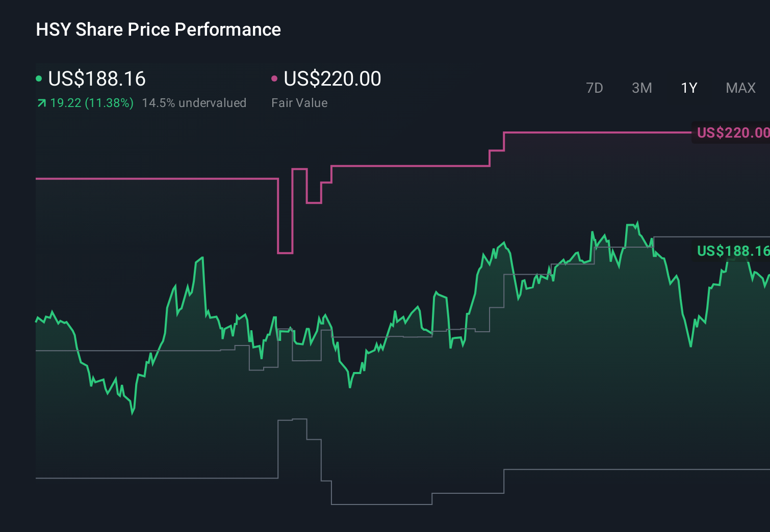Switch to the 7D time range
The width and height of the screenshot is (770, 532).
pyautogui.click(x=595, y=88)
